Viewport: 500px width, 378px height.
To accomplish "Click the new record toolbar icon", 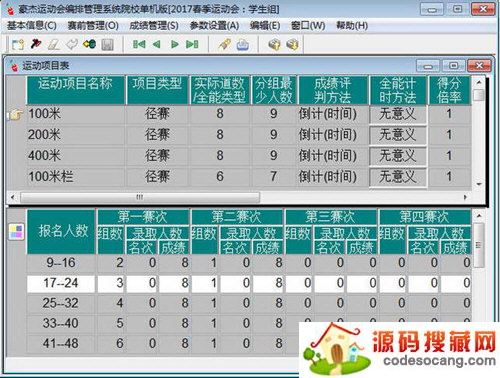I will click(x=18, y=44).
